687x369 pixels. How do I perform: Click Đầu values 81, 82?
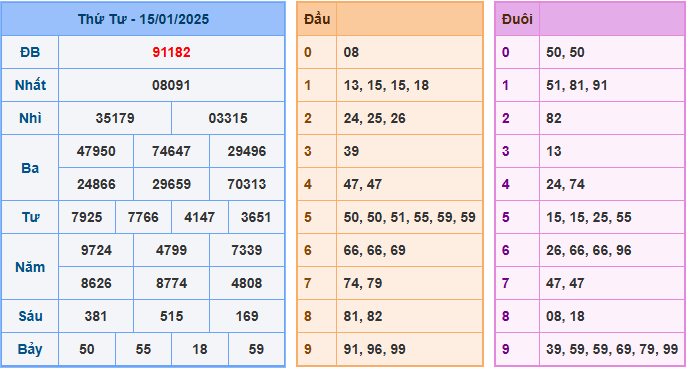click(363, 316)
